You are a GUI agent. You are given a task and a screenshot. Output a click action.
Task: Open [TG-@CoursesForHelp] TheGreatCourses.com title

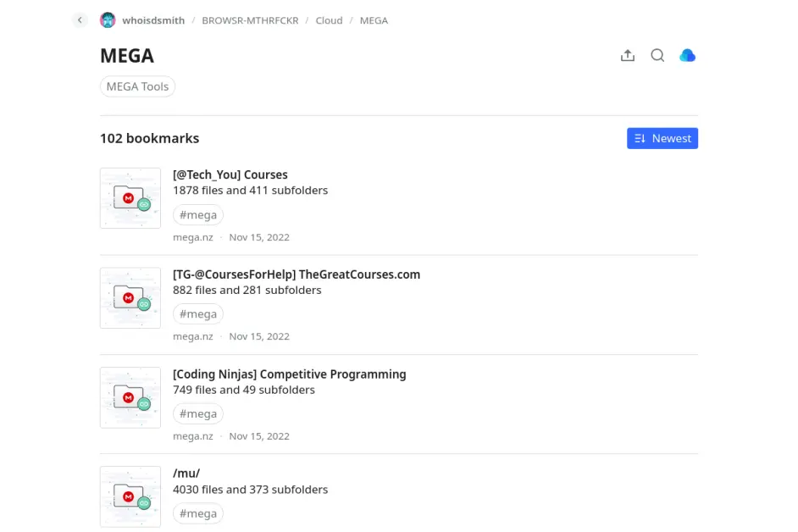296,274
